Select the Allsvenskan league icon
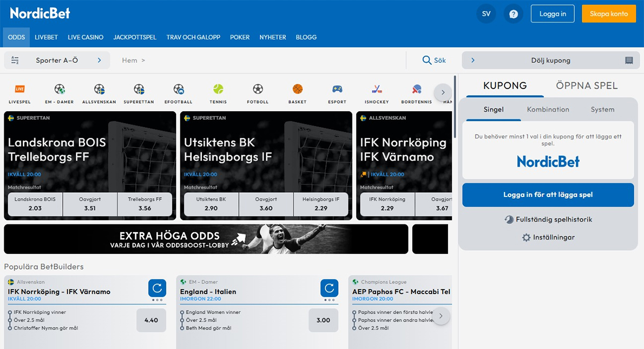644x349 pixels. pos(99,89)
